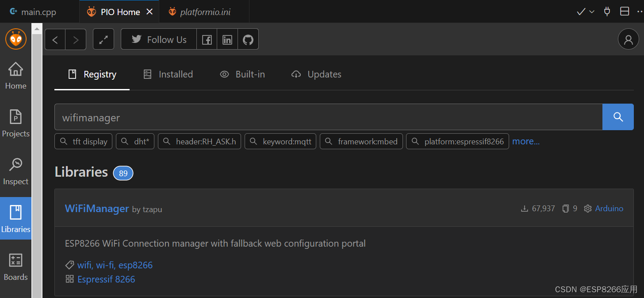Open Boards in PIO sidebar

click(x=16, y=267)
